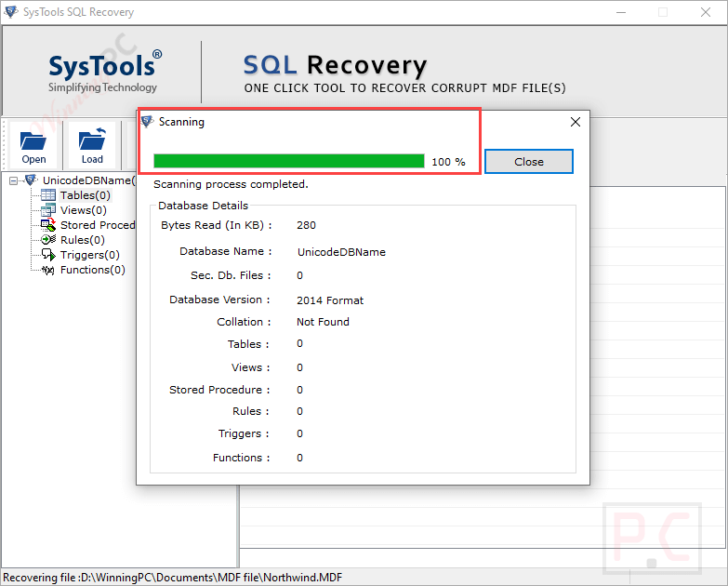Image resolution: width=728 pixels, height=586 pixels.
Task: Click the green scanning progress bar
Action: pos(289,161)
